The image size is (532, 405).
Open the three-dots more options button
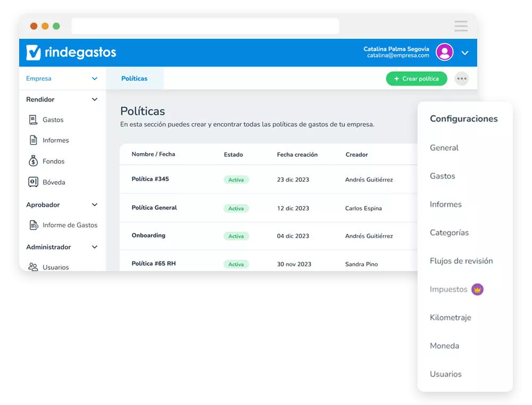point(462,79)
